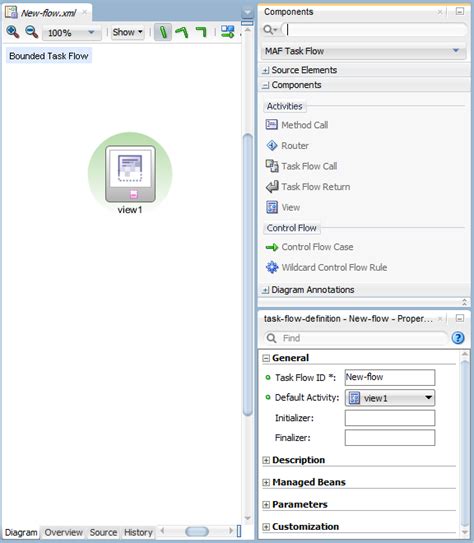
Task: Click the Task Flow ID field
Action: 390,377
